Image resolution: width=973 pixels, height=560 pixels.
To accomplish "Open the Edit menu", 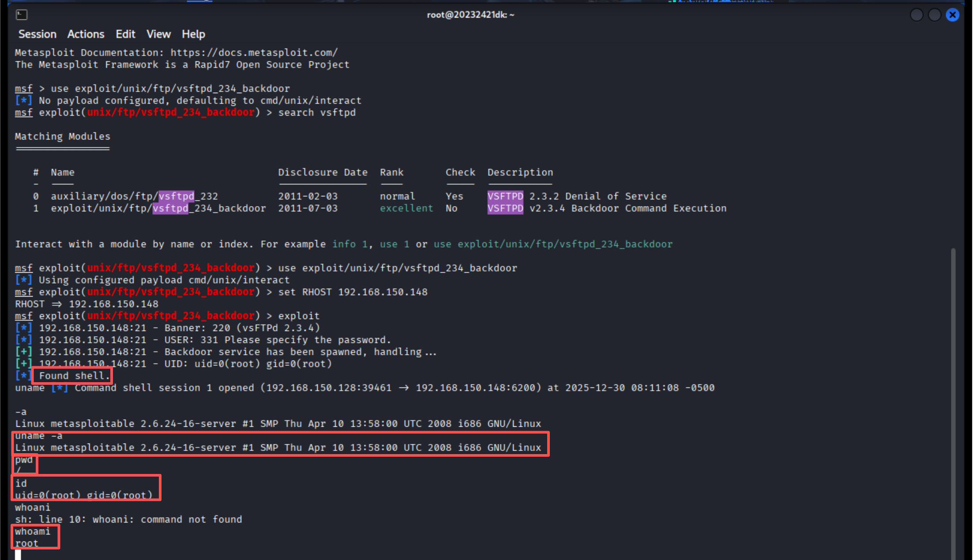I will click(x=125, y=34).
